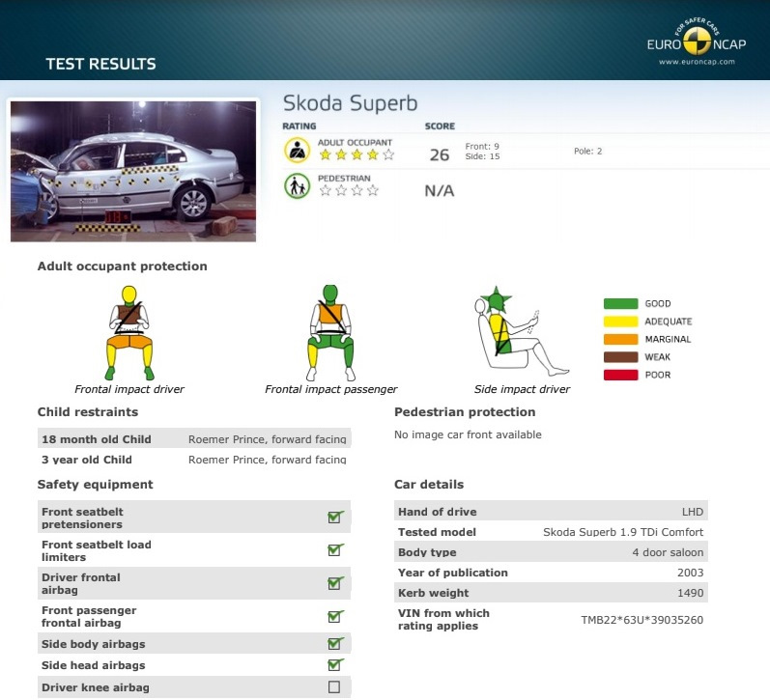Click the VIN 'TMB22*63U*39035260'
Screen dimensions: 770x700
tap(642, 620)
